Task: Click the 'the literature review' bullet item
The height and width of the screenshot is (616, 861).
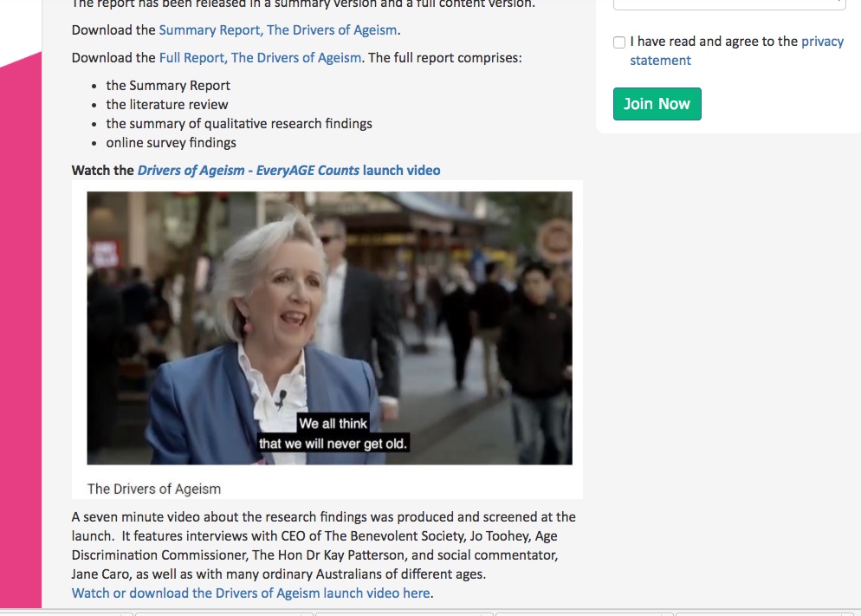Action: (167, 104)
